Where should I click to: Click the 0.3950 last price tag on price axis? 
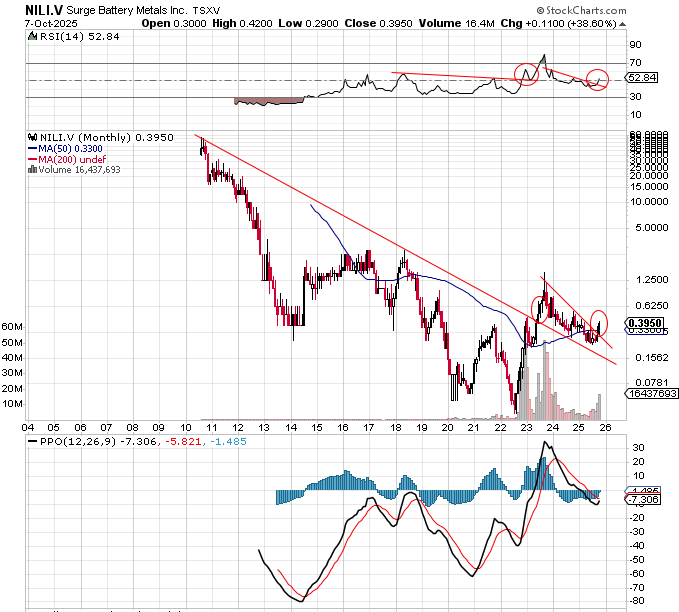[645, 323]
